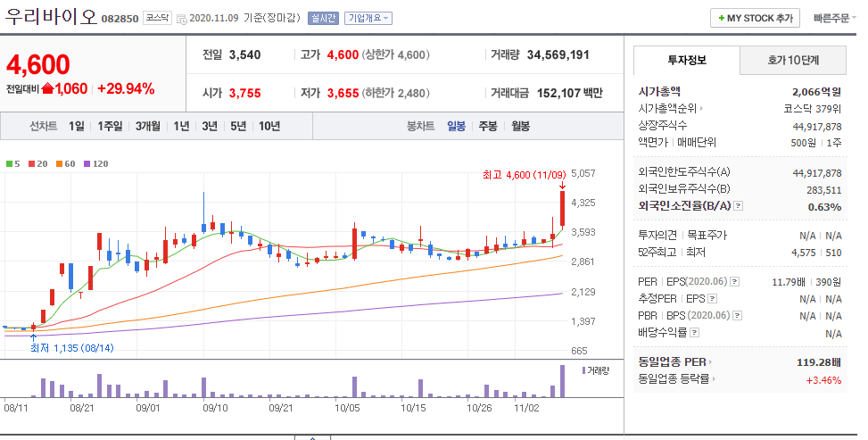Click the green 5-day moving average legend swatch

pyautogui.click(x=9, y=164)
